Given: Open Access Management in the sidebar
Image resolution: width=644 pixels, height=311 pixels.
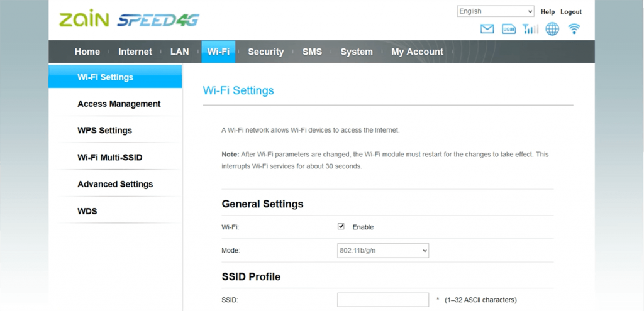Looking at the screenshot, I should click(x=119, y=104).
